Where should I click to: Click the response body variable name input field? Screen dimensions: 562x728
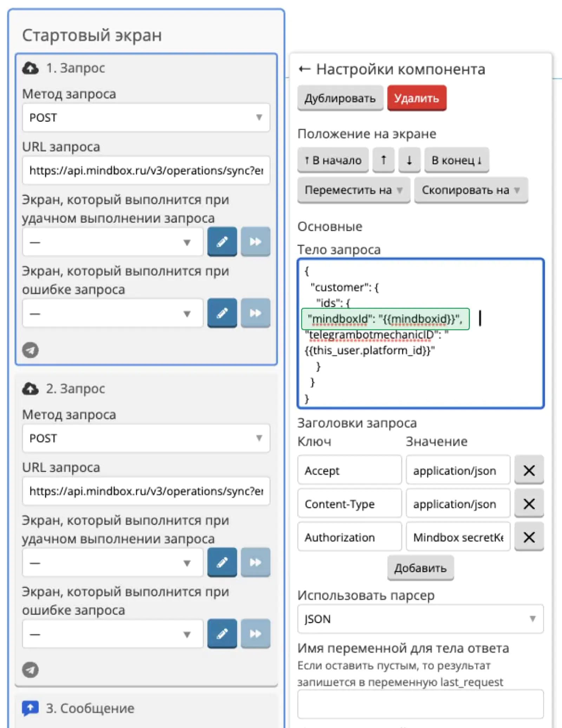coord(420,704)
